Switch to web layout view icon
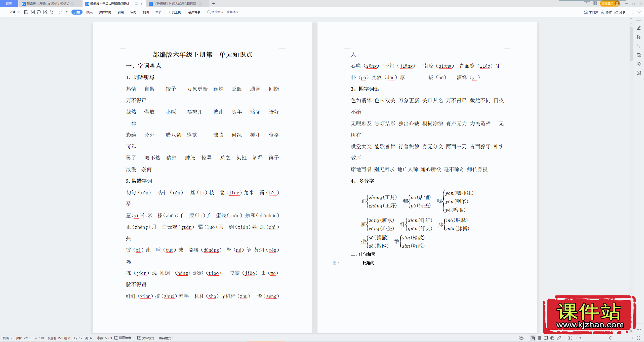Viewport: 644px width, 342px height. [x=552, y=338]
